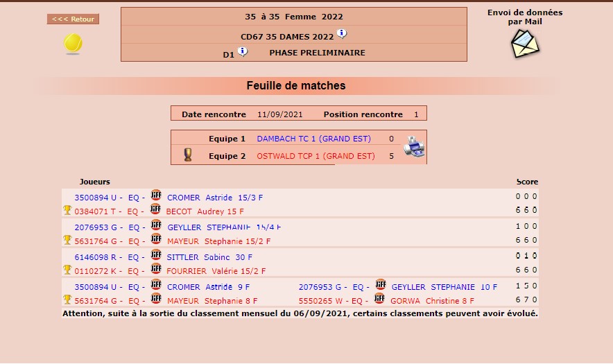Click license number 3500894 U in first match
Screen dimensions: 613x364
[x=96, y=198]
